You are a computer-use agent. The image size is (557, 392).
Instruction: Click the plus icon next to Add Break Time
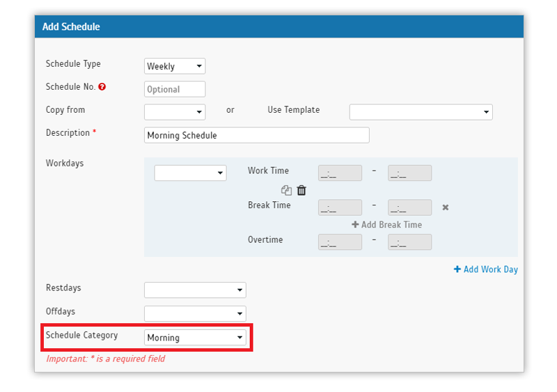(x=355, y=225)
